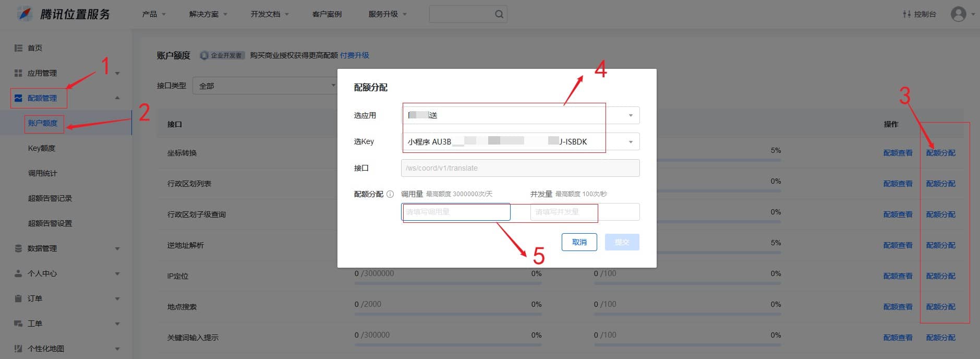Image resolution: width=980 pixels, height=359 pixels.
Task: Click the 数据管理 database icon
Action: tap(18, 248)
